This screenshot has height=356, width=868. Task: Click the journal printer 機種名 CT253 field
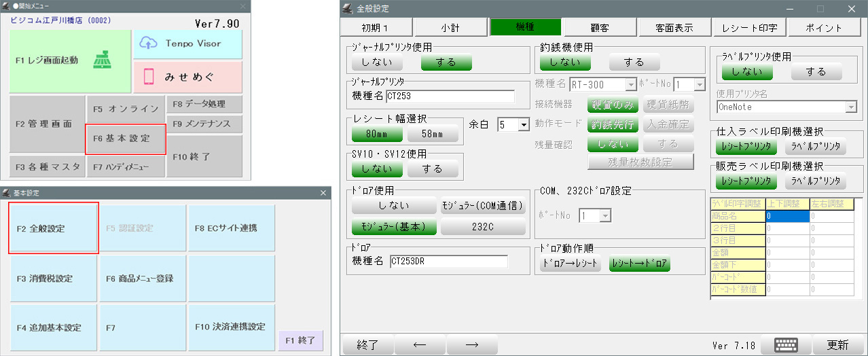450,96
